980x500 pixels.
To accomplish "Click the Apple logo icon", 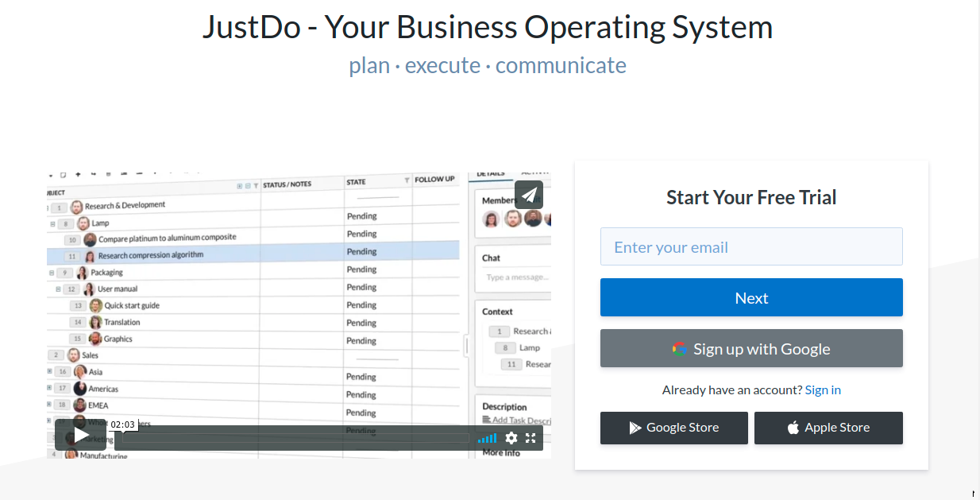I will (x=793, y=428).
